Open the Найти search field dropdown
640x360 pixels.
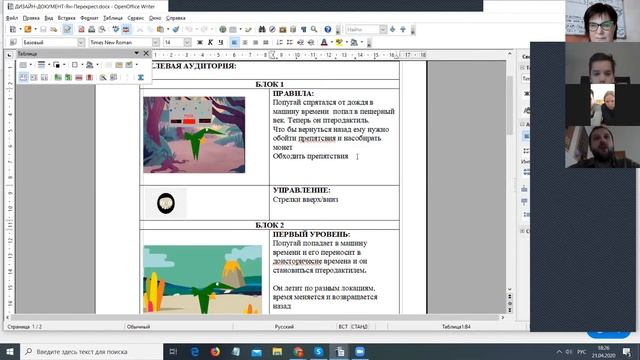tap(383, 29)
